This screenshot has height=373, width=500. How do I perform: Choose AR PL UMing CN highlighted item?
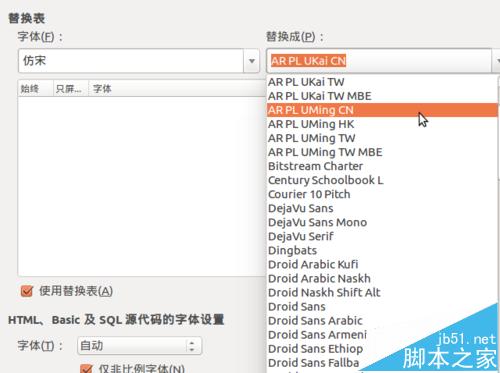point(382,110)
